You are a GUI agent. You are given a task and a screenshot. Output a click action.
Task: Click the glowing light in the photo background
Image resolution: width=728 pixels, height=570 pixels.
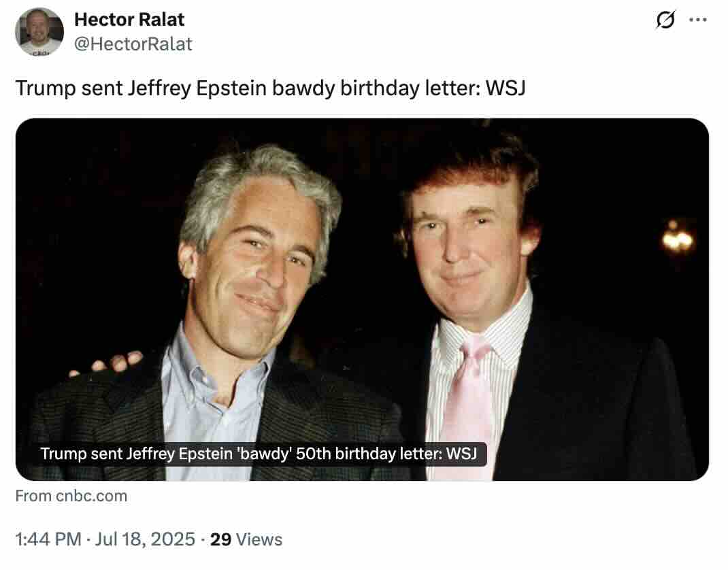click(678, 237)
